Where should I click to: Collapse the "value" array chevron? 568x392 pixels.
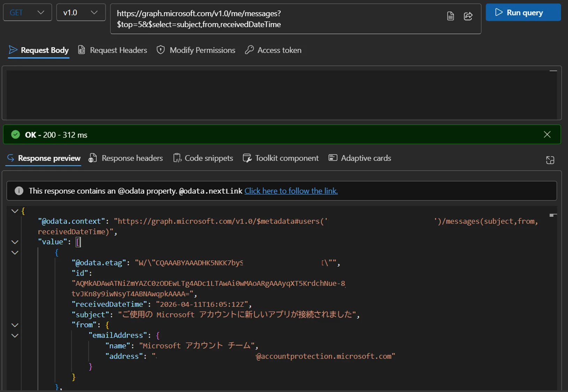point(15,242)
